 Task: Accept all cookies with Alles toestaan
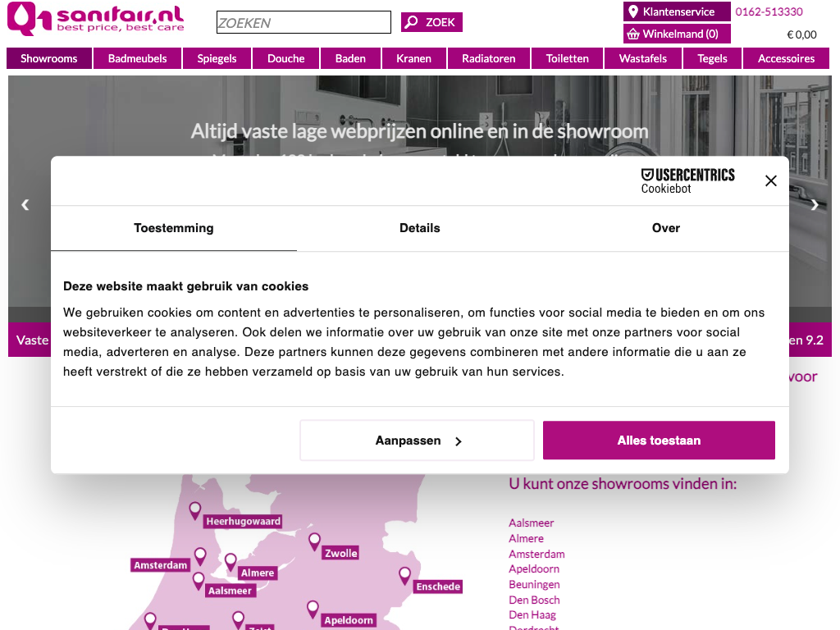[659, 441]
